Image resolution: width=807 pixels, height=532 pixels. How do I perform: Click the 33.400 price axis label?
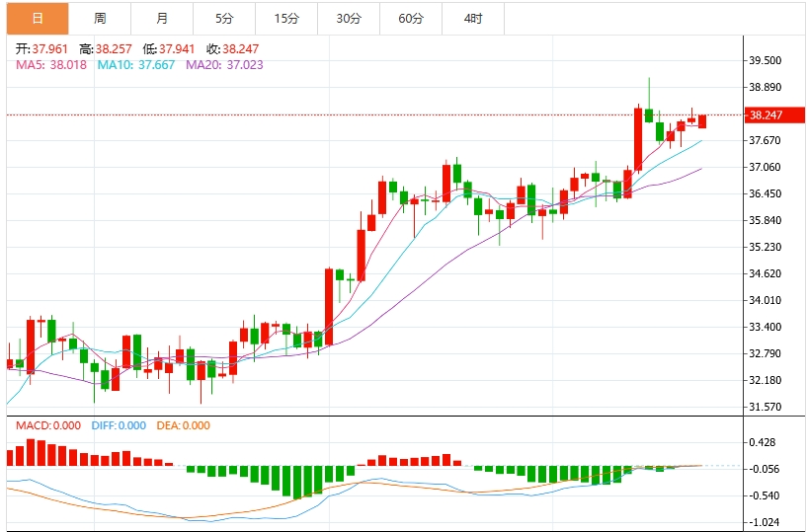point(766,328)
